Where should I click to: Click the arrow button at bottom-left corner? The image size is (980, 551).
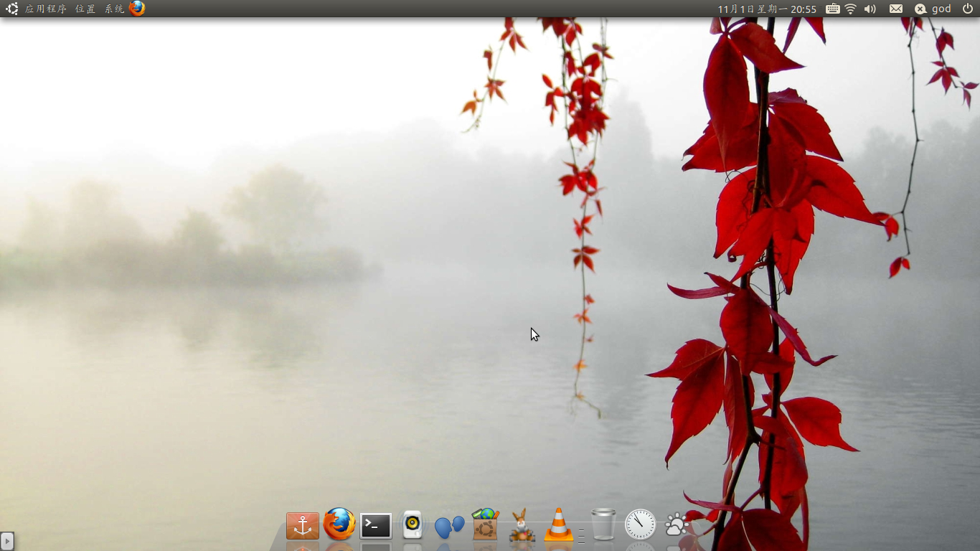click(7, 541)
